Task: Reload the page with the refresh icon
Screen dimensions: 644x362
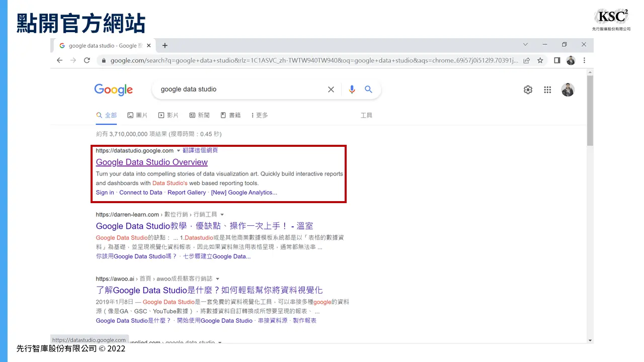Action: [87, 60]
